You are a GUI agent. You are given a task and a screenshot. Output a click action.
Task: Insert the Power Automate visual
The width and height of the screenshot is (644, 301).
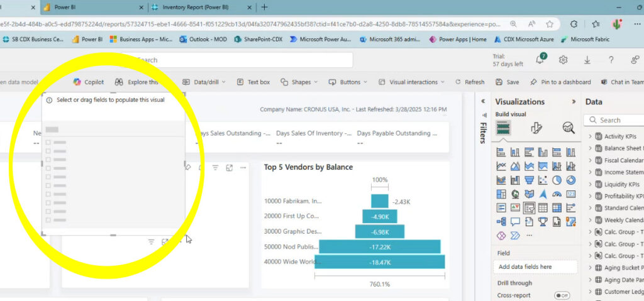(515, 236)
